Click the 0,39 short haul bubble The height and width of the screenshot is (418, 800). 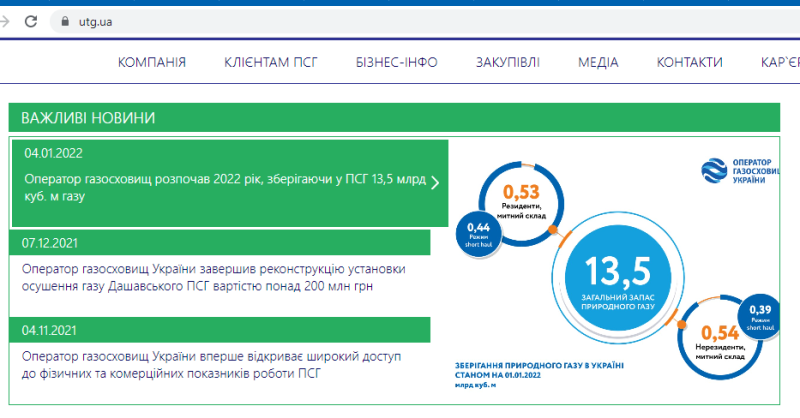pos(759,316)
